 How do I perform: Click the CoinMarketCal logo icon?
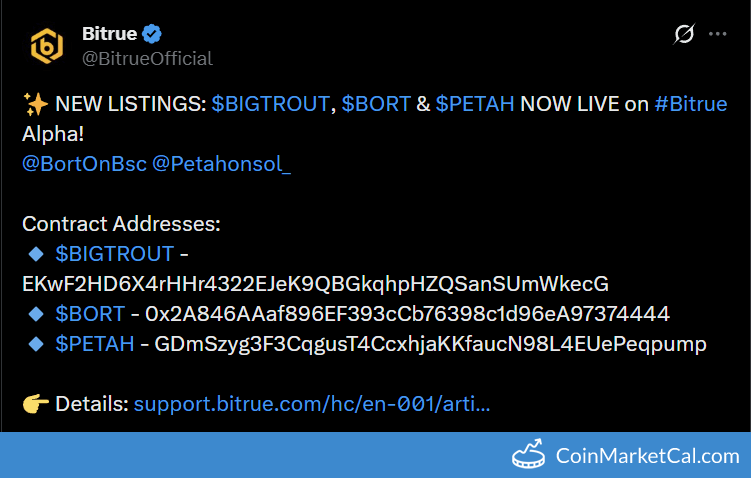click(528, 456)
